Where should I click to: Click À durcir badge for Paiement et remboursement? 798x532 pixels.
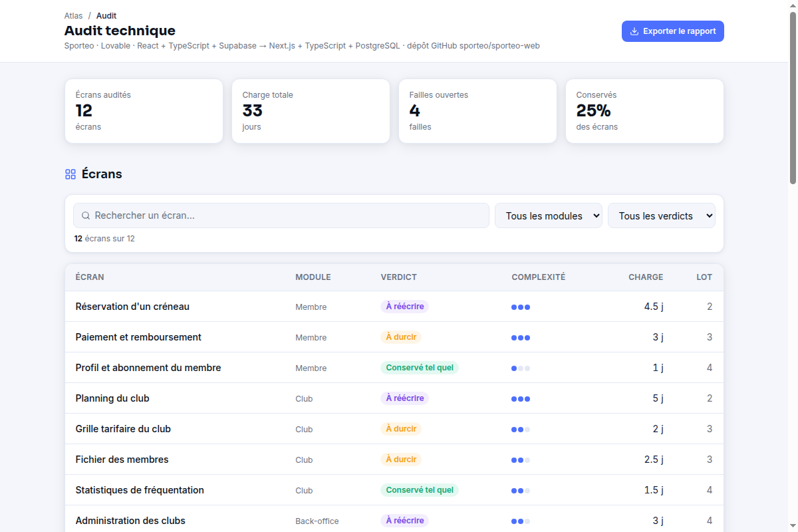point(401,337)
